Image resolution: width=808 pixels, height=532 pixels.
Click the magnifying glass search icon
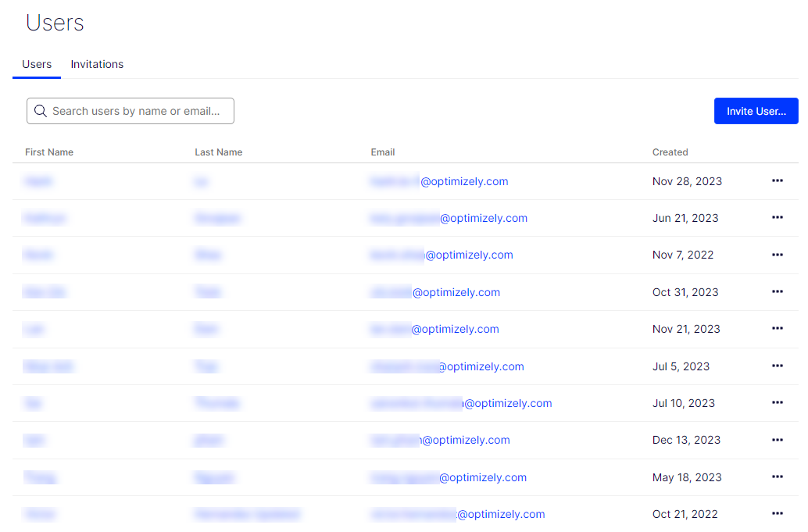(x=41, y=111)
